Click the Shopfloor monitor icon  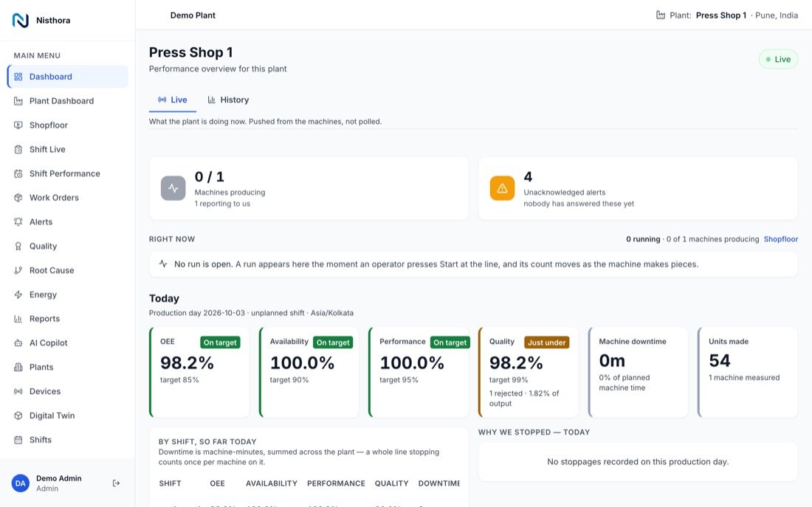18,125
